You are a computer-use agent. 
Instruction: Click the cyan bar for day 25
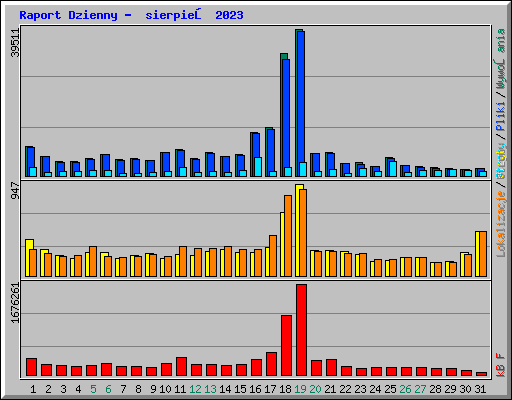(393, 169)
